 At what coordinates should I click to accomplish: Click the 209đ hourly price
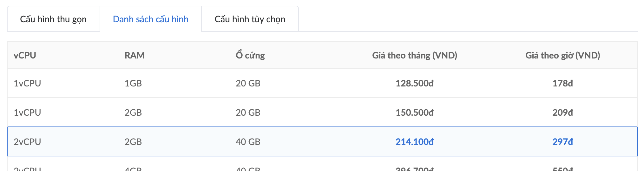tap(563, 113)
